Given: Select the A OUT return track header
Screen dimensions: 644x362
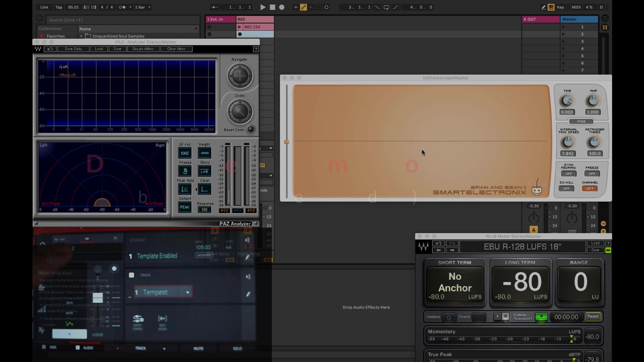Looking at the screenshot, I should pyautogui.click(x=541, y=19).
